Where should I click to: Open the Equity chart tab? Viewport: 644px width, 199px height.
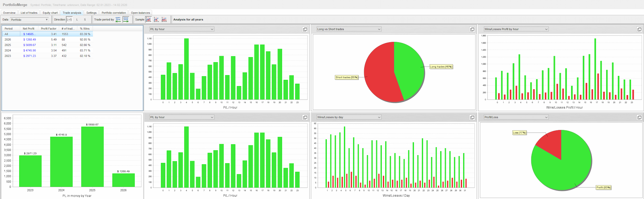pos(50,13)
